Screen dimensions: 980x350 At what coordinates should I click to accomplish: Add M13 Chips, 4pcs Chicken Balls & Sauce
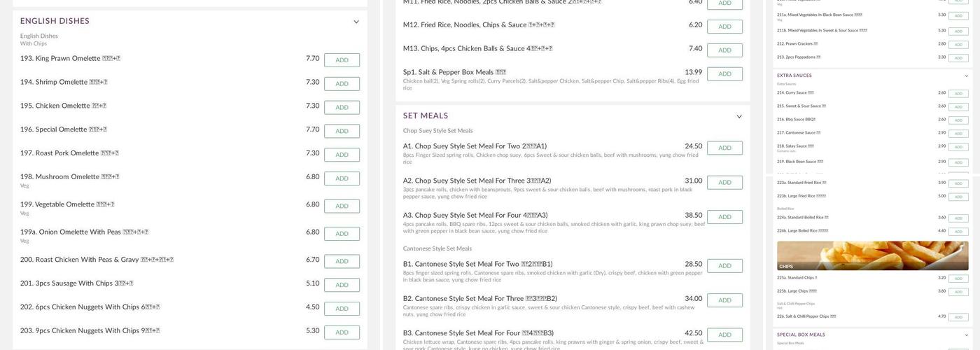point(724,50)
